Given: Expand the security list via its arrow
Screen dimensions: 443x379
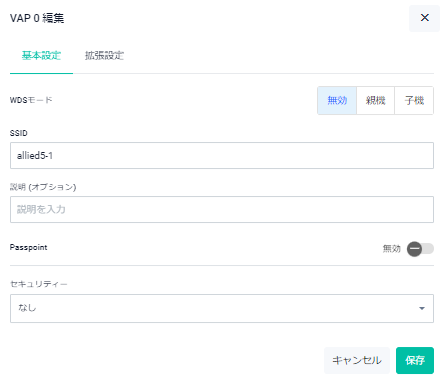Looking at the screenshot, I should (422, 308).
